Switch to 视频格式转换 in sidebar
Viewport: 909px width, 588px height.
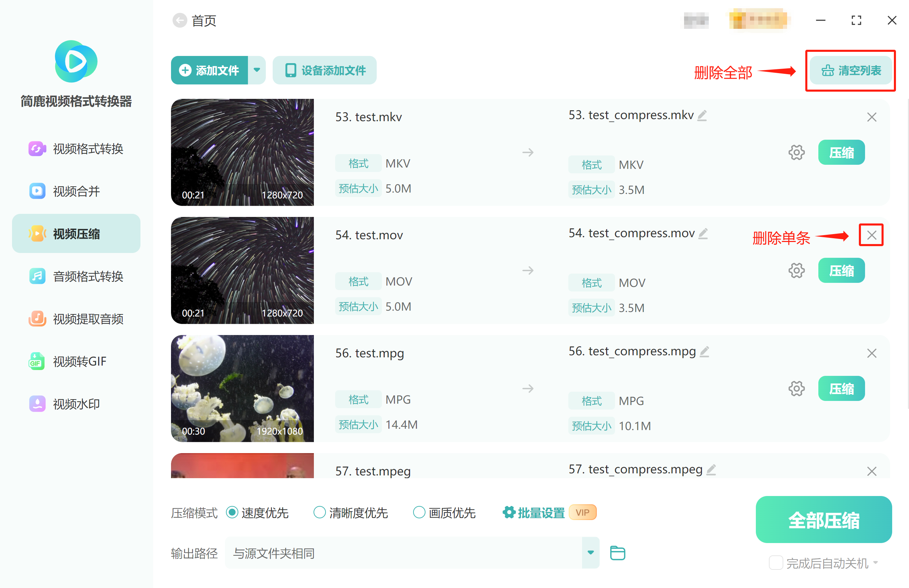[x=76, y=149]
